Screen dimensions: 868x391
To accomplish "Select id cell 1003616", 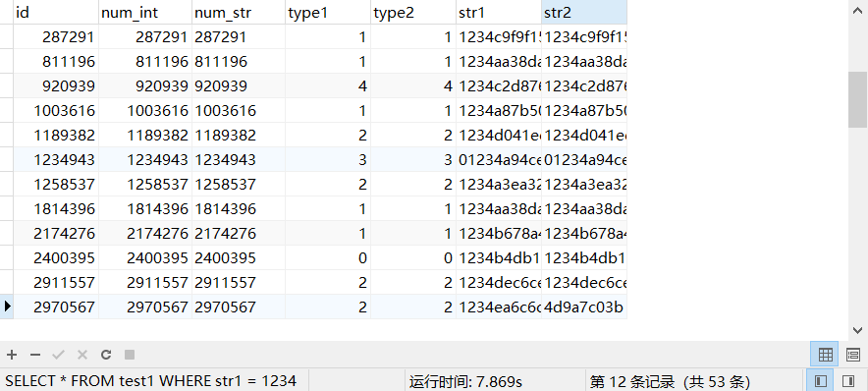I will [56, 111].
